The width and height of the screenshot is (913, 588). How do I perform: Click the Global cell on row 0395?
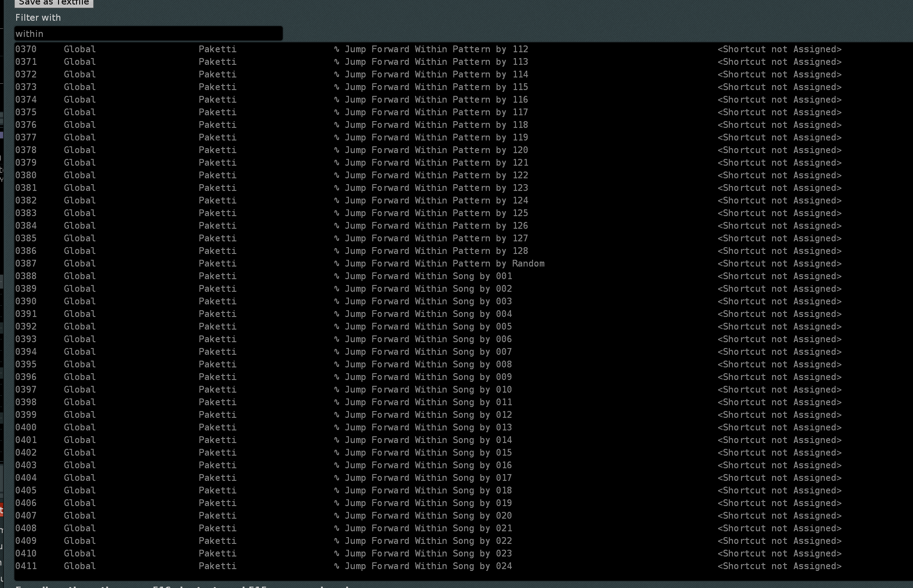pyautogui.click(x=80, y=364)
